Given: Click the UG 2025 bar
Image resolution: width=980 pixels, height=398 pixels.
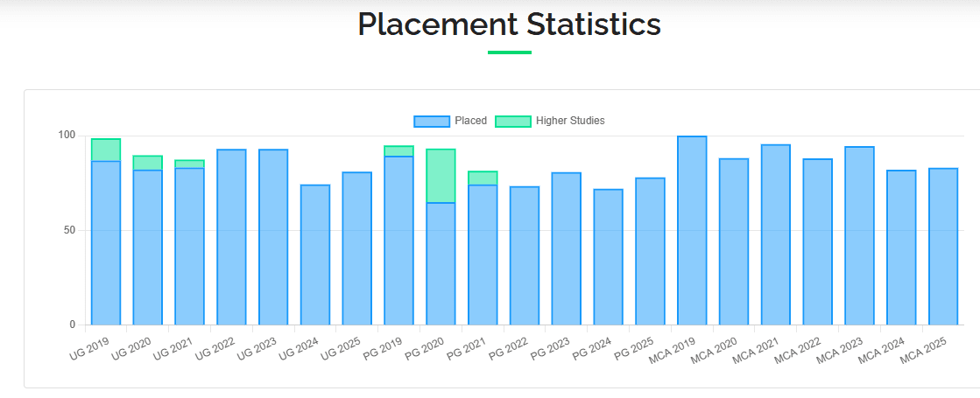Looking at the screenshot, I should (x=357, y=248).
